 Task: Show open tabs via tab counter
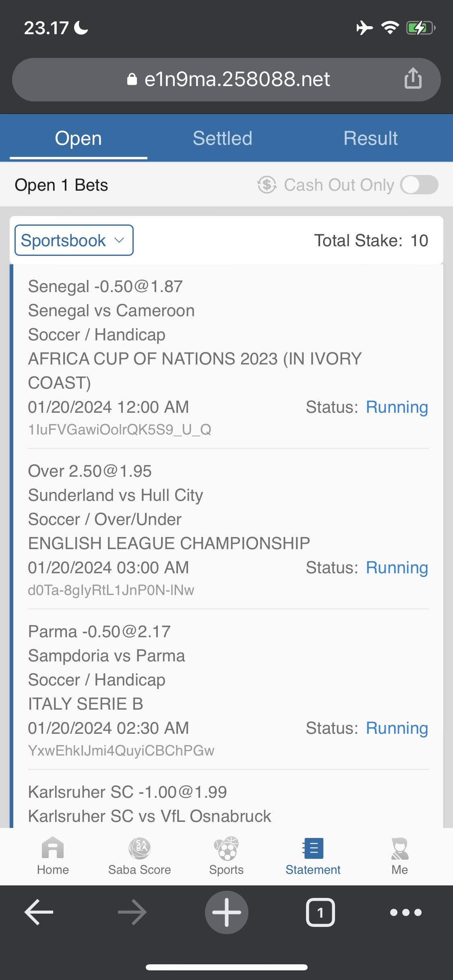[320, 912]
